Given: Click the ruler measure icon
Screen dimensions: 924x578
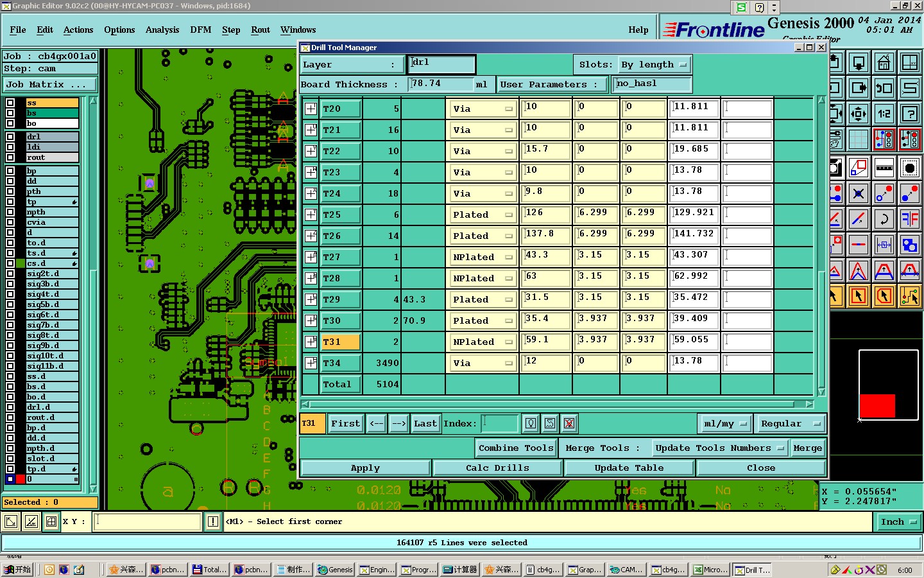Looking at the screenshot, I should pyautogui.click(x=884, y=168).
